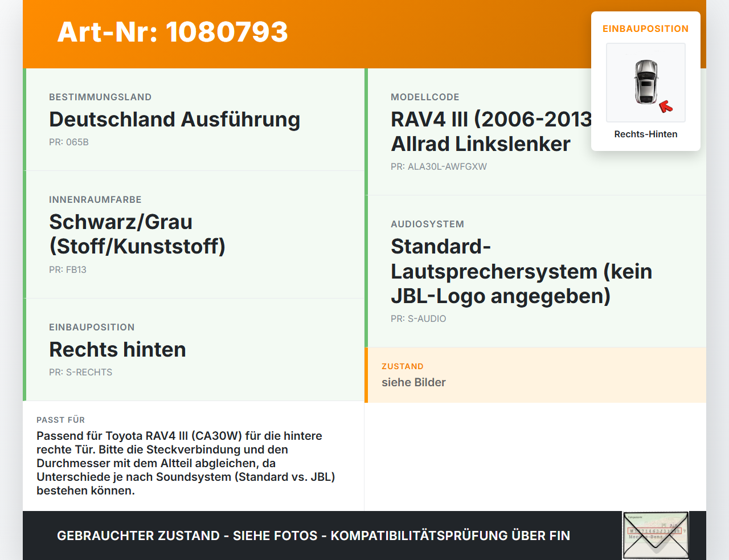Click the 'Rechts-Hinten' caption under the car
Image resolution: width=729 pixels, height=560 pixels.
click(646, 134)
